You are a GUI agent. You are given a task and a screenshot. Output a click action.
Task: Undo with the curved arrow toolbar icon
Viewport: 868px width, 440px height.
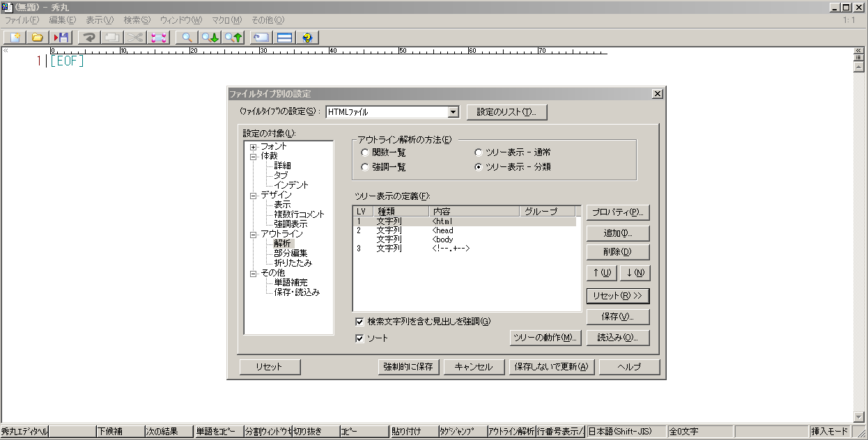89,37
